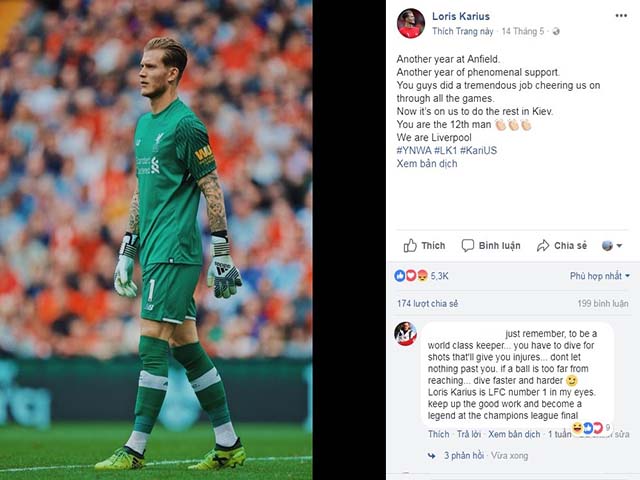The height and width of the screenshot is (480, 640).
Task: Open the 174 lượt chia sẻ list
Action: tap(427, 303)
